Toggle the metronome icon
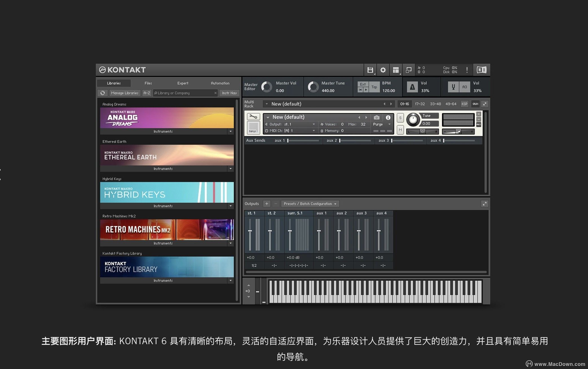The height and width of the screenshot is (369, 588). (x=412, y=87)
